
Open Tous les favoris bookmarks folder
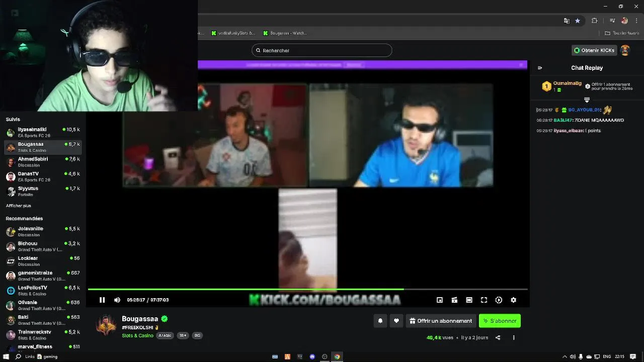tap(621, 33)
